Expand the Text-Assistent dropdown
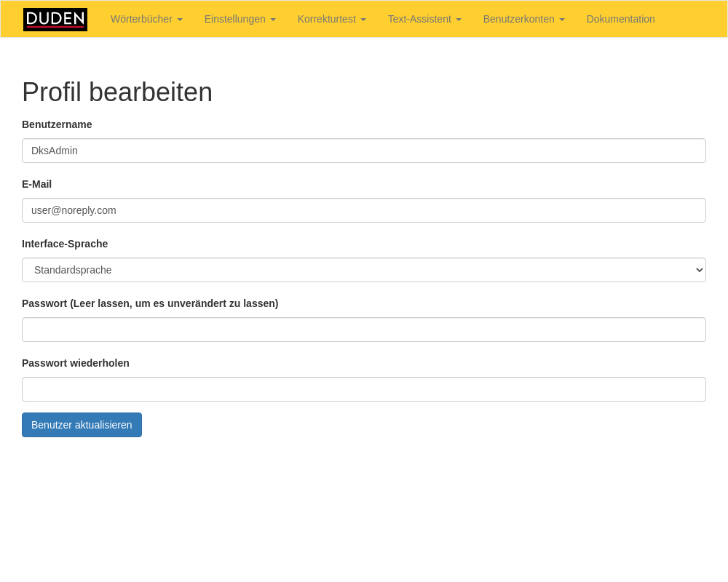728x582 pixels. point(424,19)
